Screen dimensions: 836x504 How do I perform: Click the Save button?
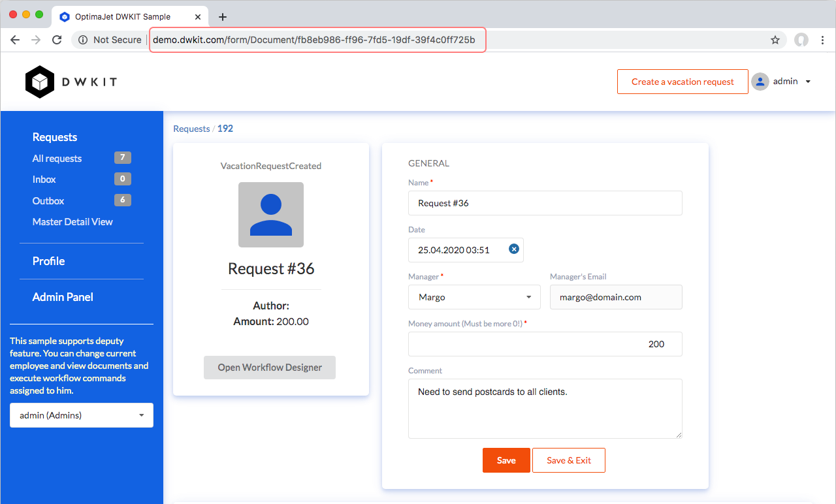(506, 460)
